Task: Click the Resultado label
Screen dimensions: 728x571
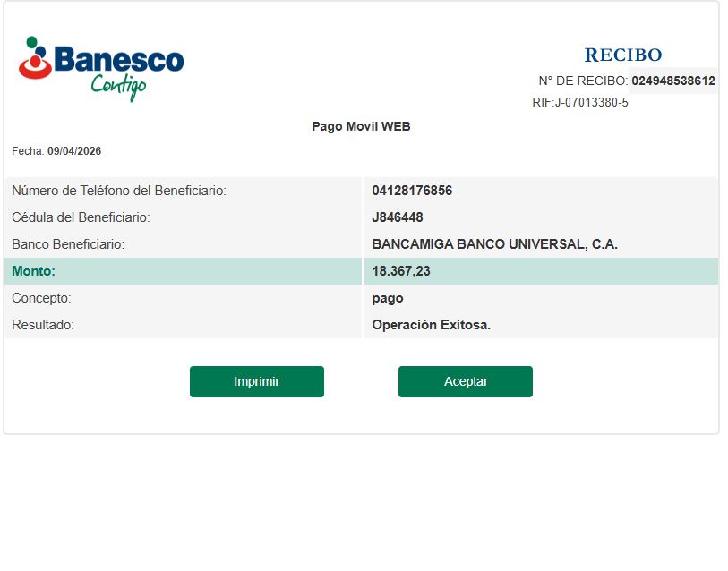Action: 43,325
